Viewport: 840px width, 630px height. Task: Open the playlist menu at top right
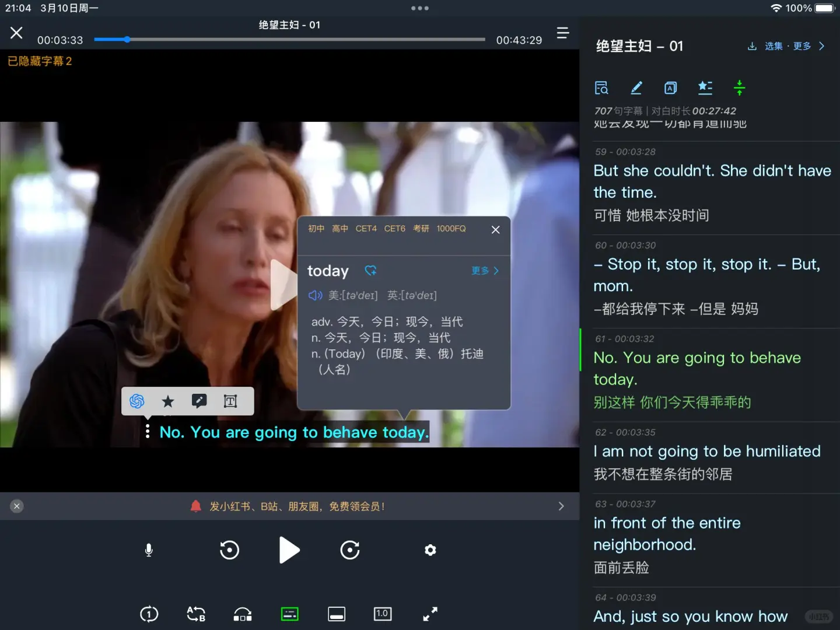pos(562,33)
